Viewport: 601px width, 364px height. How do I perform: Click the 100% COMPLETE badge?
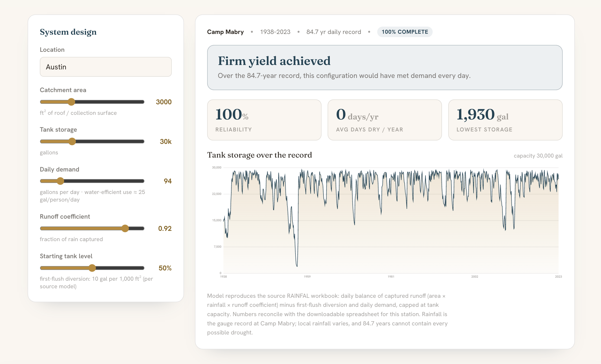click(405, 32)
